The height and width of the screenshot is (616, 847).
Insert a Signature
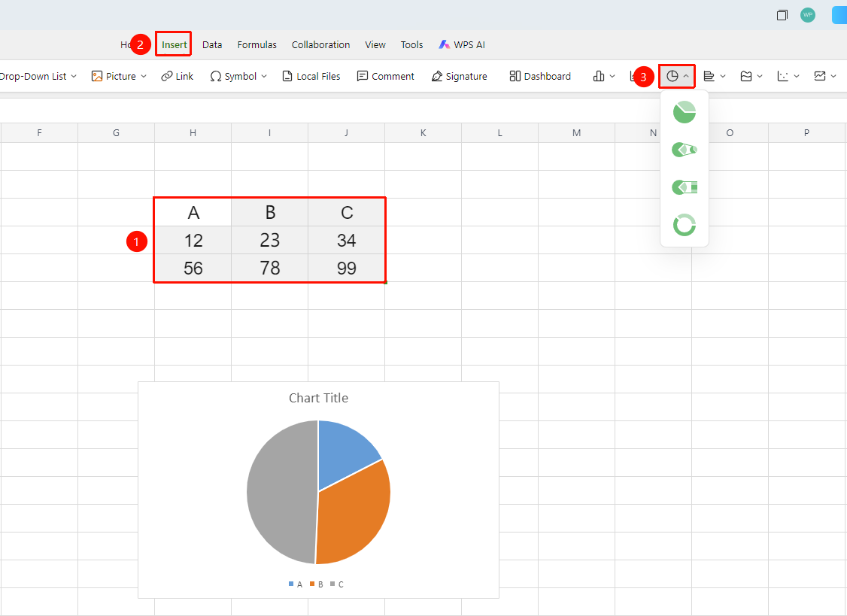point(459,76)
